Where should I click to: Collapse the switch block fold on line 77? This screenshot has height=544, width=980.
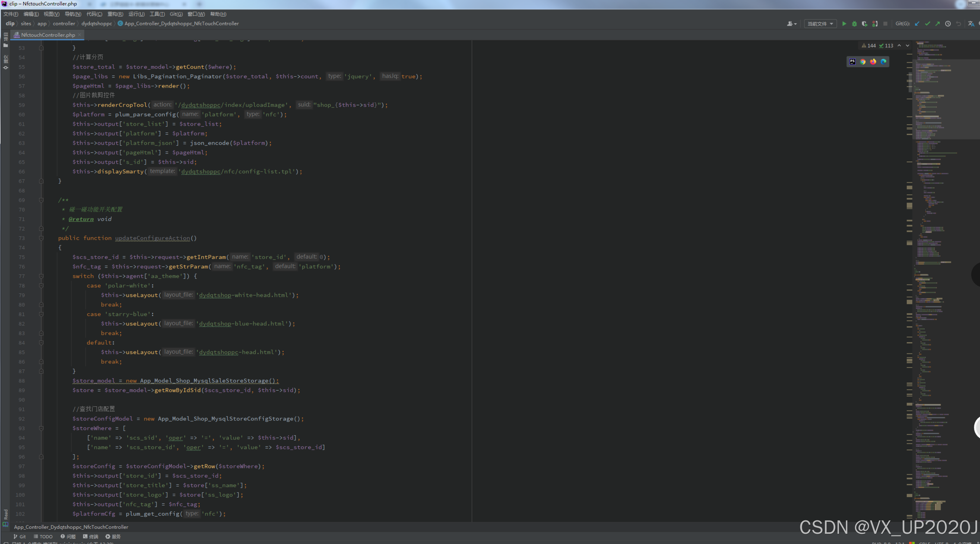[41, 276]
